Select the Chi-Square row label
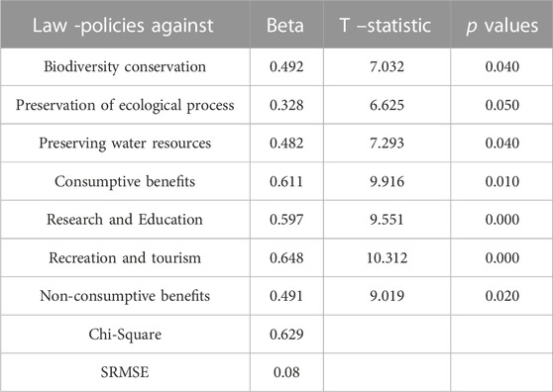Screen dimensions: 553x392 [125, 334]
